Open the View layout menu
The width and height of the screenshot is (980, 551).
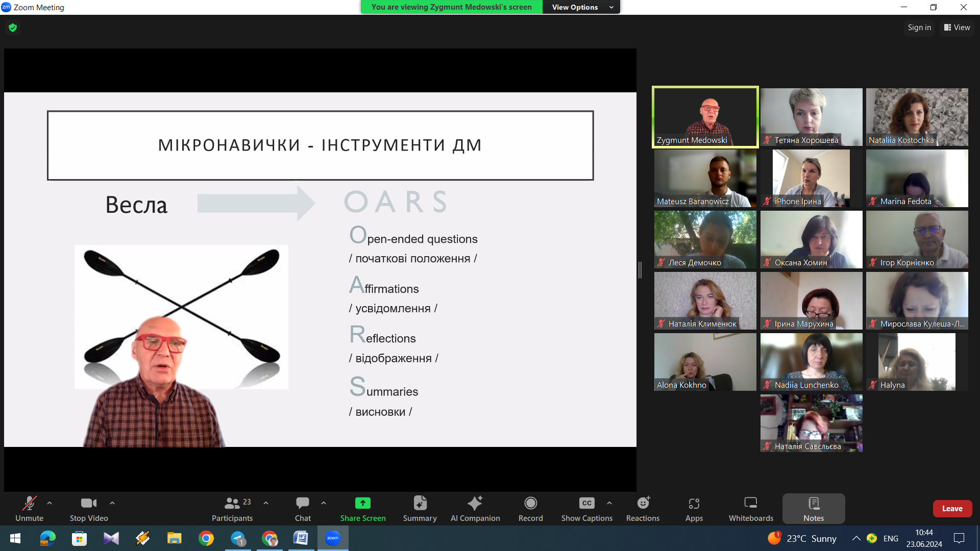(957, 28)
